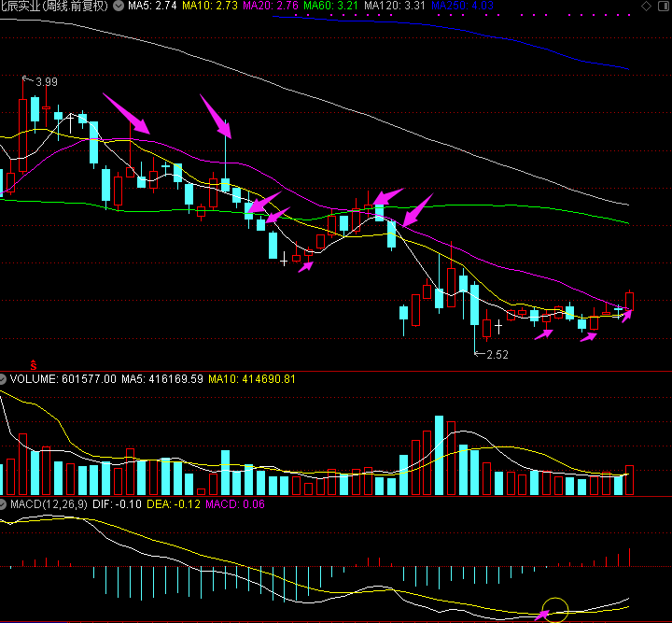
Task: Click the red S signal marker
Action: click(34, 365)
